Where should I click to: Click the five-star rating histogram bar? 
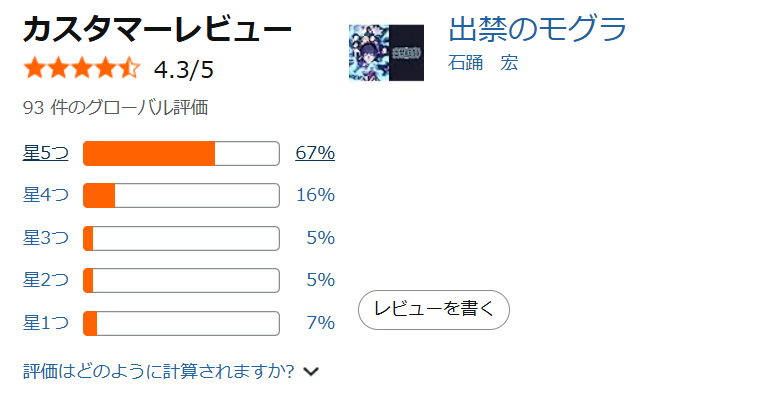(x=182, y=153)
